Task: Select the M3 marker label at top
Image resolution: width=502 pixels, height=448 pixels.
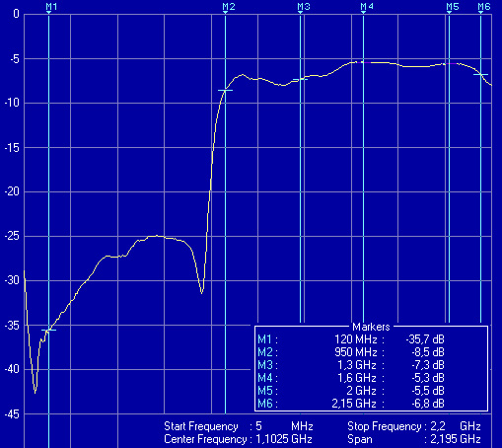Action: tap(304, 7)
